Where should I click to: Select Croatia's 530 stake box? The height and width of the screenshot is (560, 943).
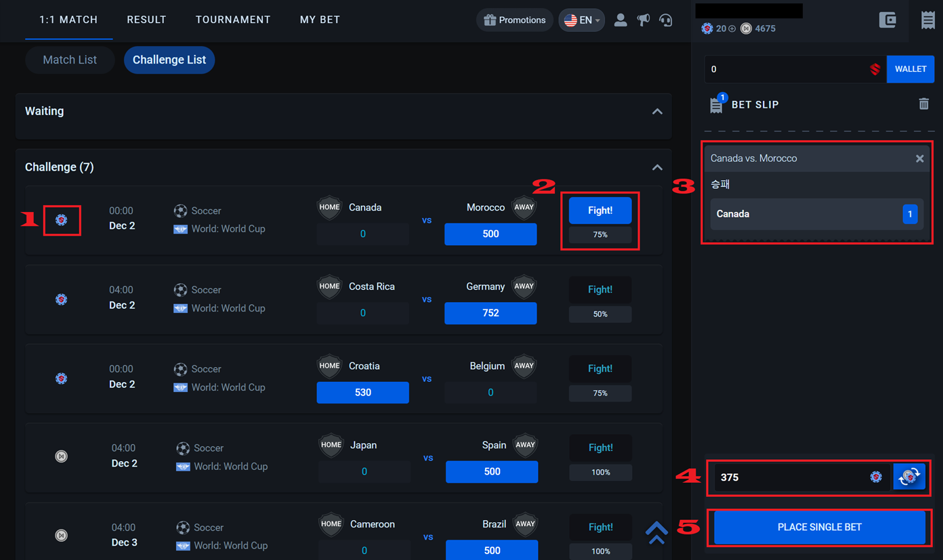pyautogui.click(x=362, y=392)
